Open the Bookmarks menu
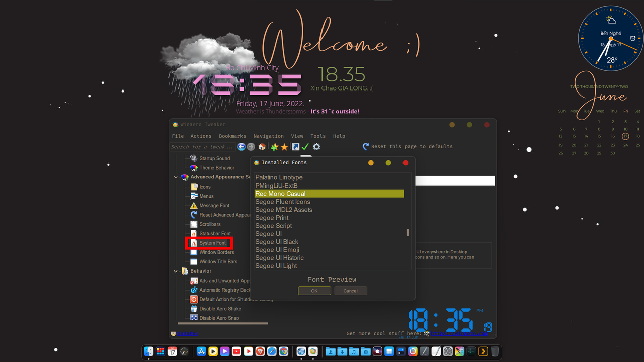The height and width of the screenshot is (362, 644). 232,136
